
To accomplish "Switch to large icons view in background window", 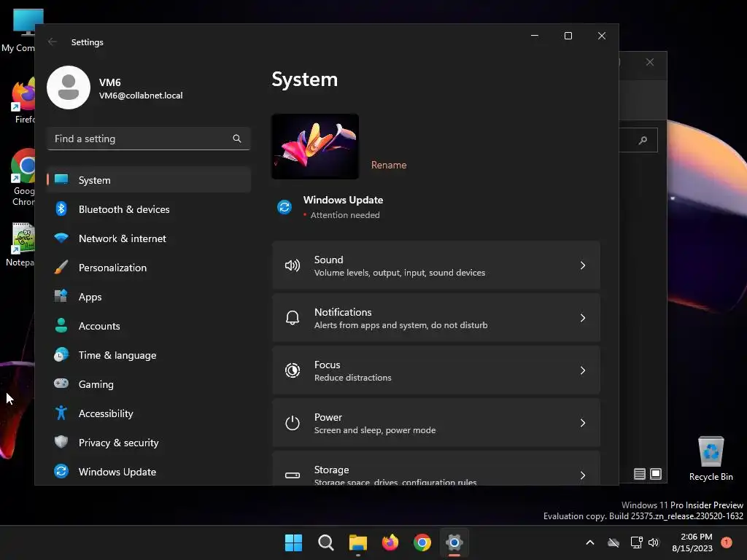I will [656, 474].
